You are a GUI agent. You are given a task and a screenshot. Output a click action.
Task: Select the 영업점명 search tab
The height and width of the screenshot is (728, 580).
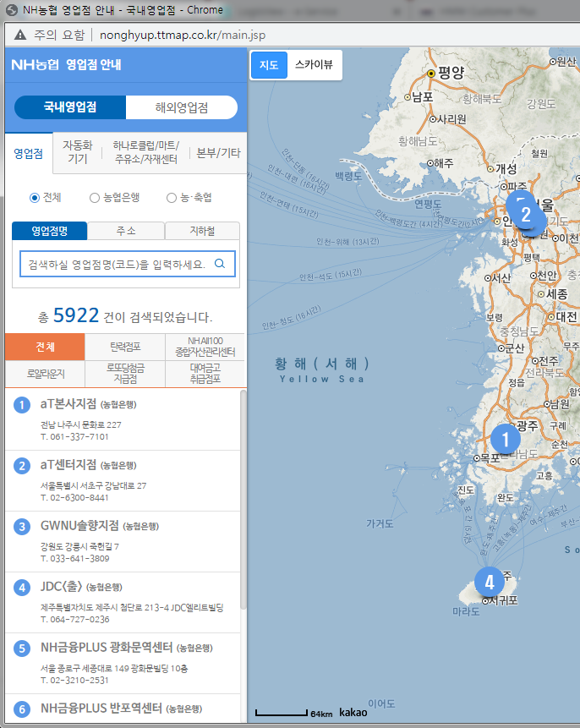[49, 231]
